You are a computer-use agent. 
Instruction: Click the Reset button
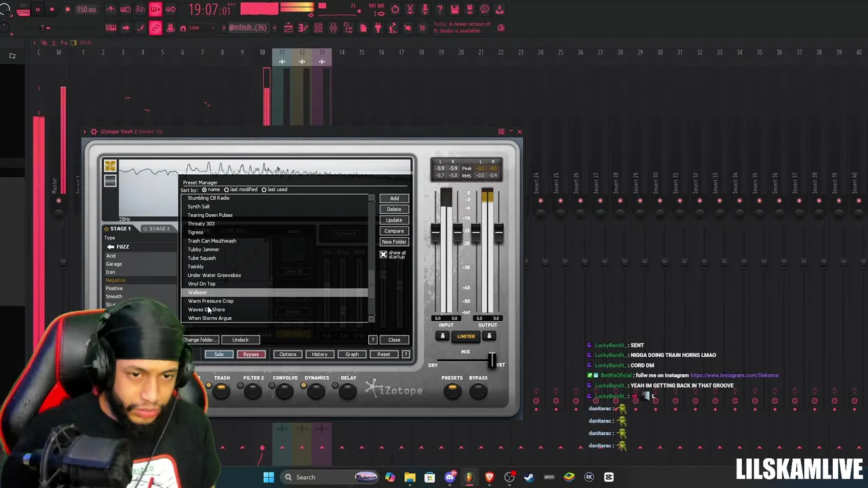(384, 354)
